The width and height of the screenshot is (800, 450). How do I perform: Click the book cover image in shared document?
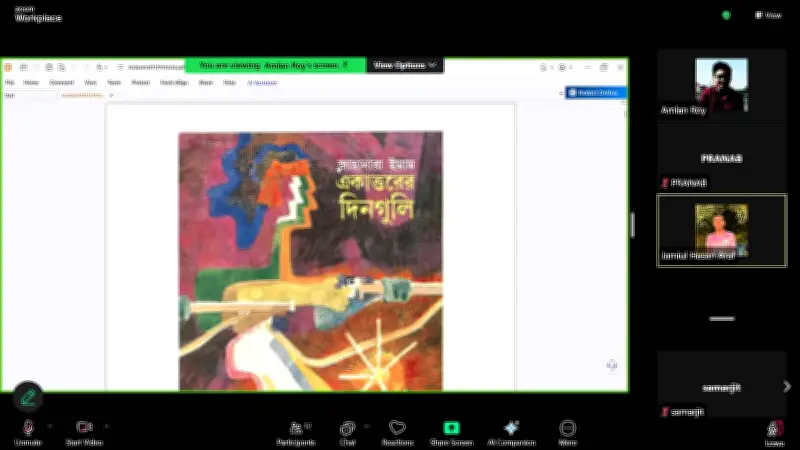[x=310, y=260]
